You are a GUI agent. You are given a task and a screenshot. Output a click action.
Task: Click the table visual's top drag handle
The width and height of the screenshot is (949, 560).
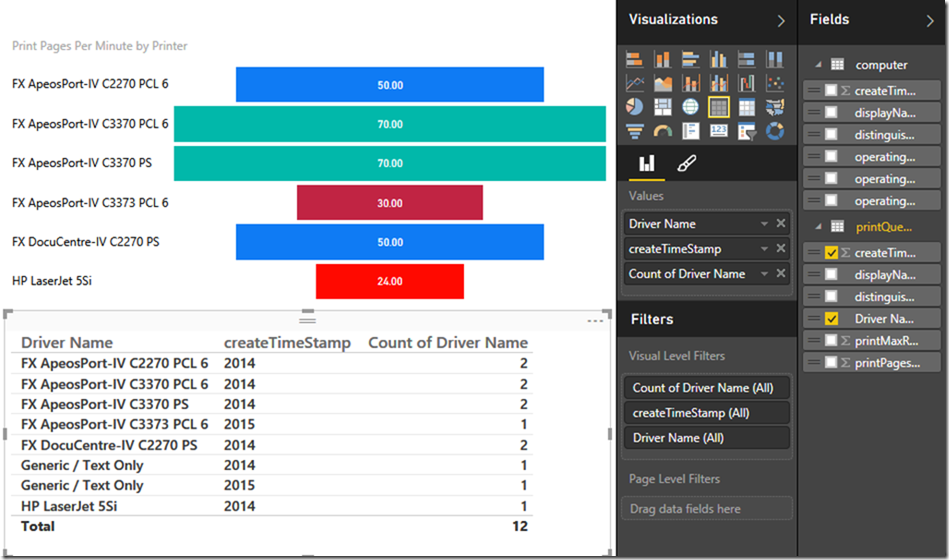tap(307, 320)
